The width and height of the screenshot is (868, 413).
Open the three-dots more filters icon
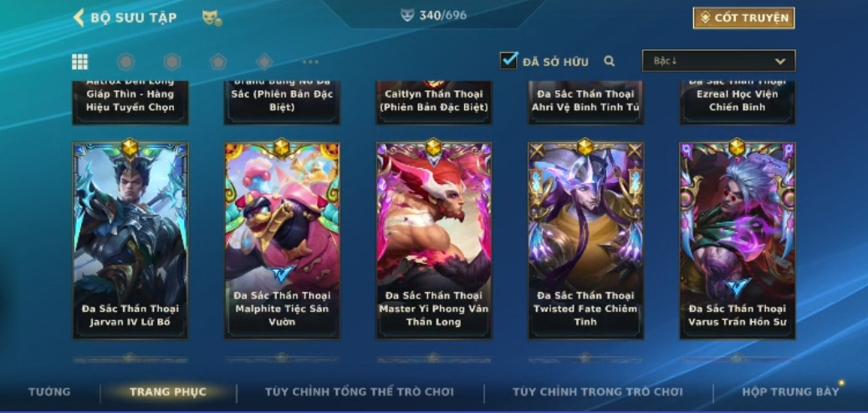(310, 62)
